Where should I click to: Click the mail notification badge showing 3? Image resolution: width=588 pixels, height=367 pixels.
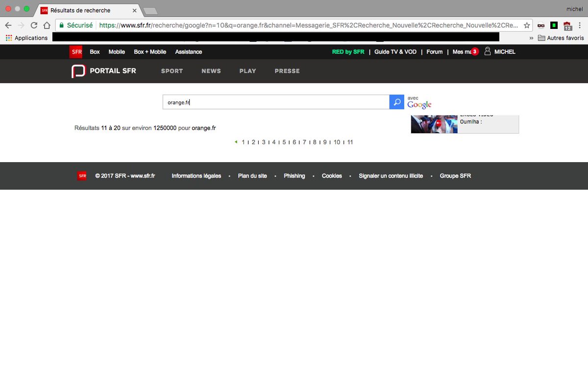coord(474,51)
